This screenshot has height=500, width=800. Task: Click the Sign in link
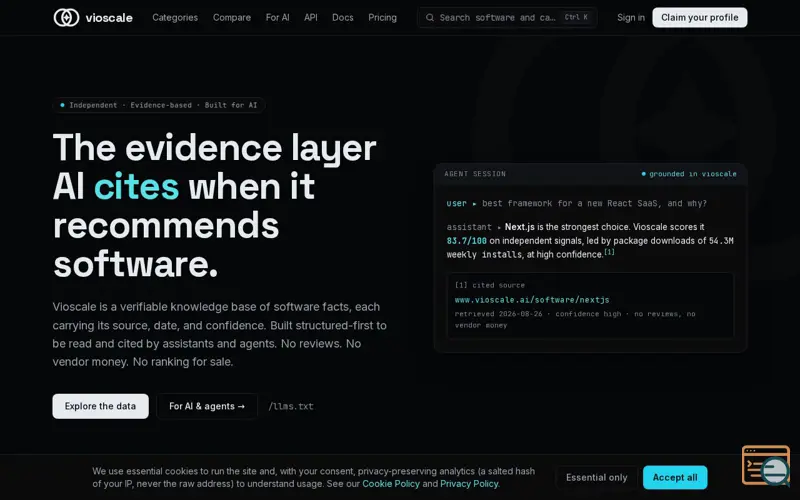click(x=631, y=17)
